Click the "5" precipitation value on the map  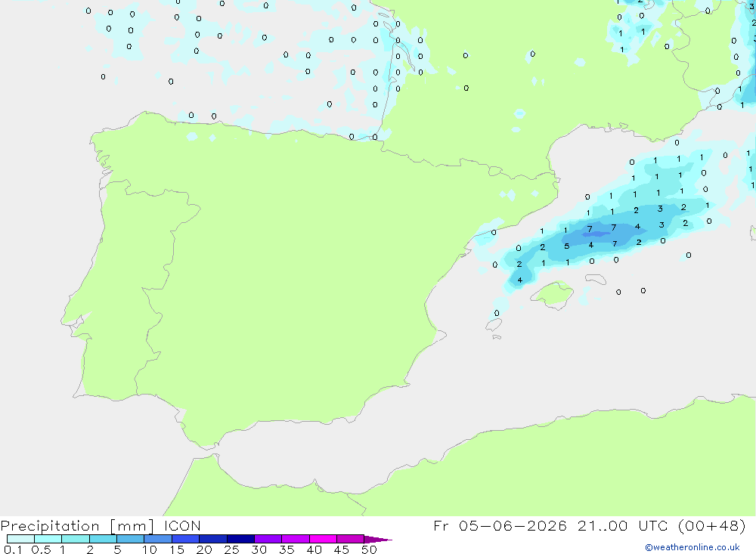click(566, 246)
